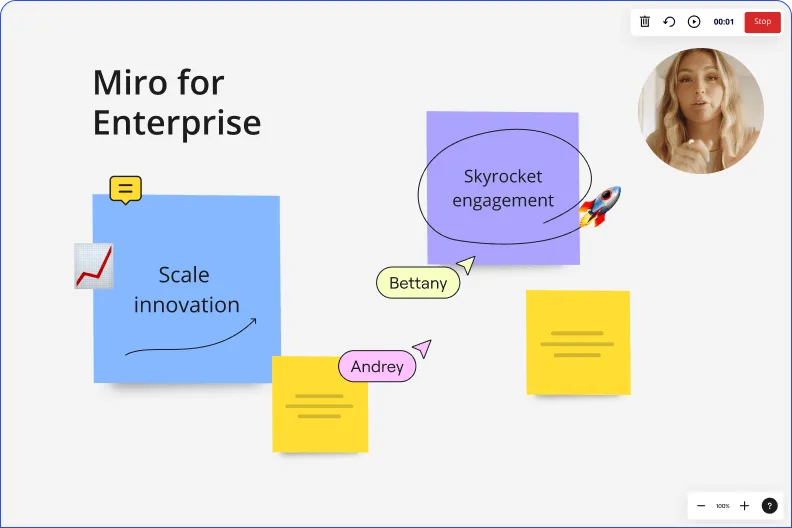
Task: Zoom in with the plus button
Action: [745, 506]
